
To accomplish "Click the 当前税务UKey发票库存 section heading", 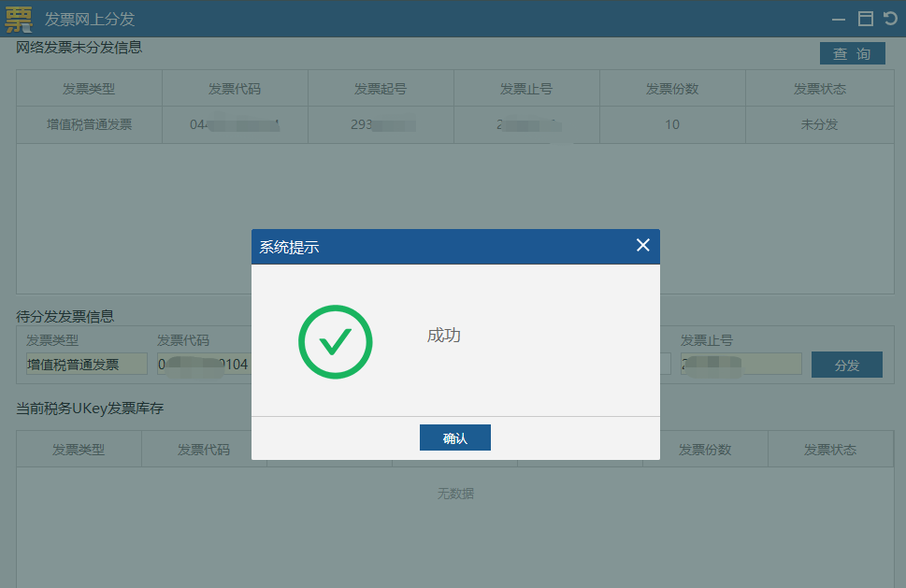I will [90, 409].
